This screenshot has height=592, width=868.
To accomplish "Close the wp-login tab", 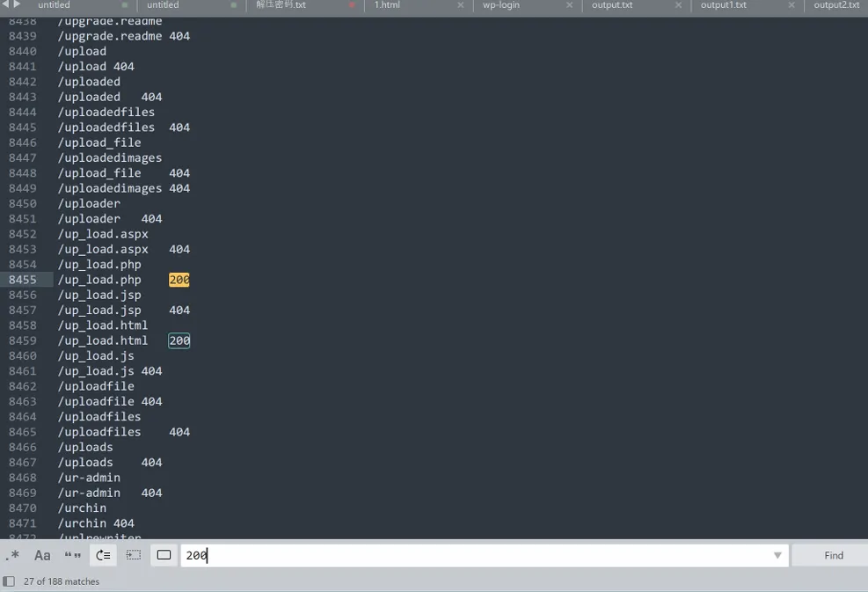I will pos(569,5).
